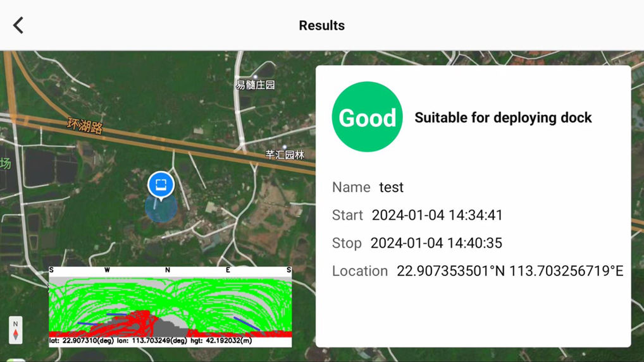
Task: Tap the blue dock location pin
Action: click(161, 184)
